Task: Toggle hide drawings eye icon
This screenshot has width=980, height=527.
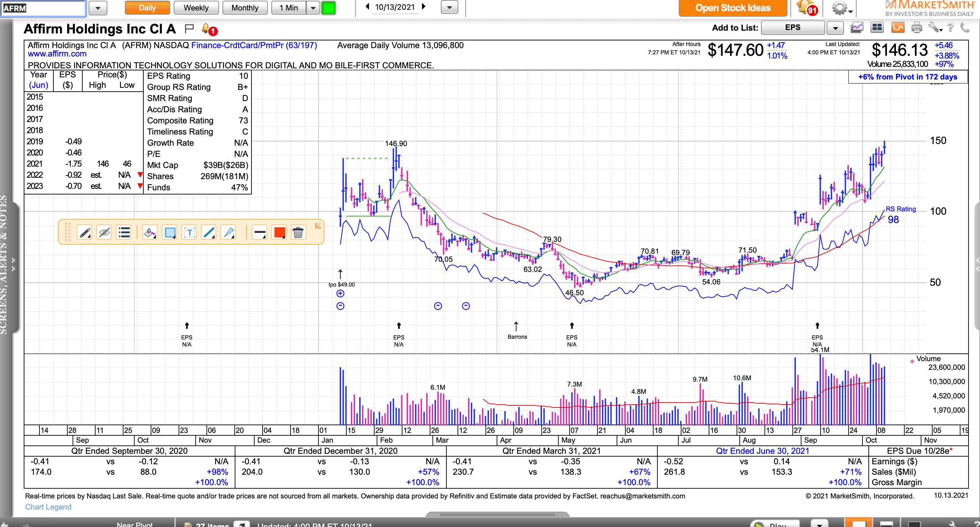Action: coord(104,232)
